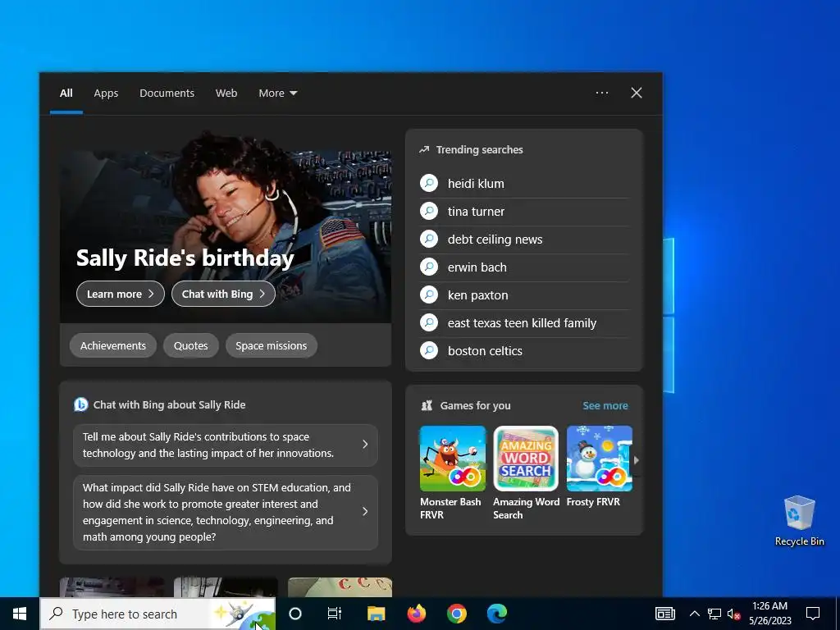Show next games with the arrow
The width and height of the screenshot is (840, 630).
point(637,460)
